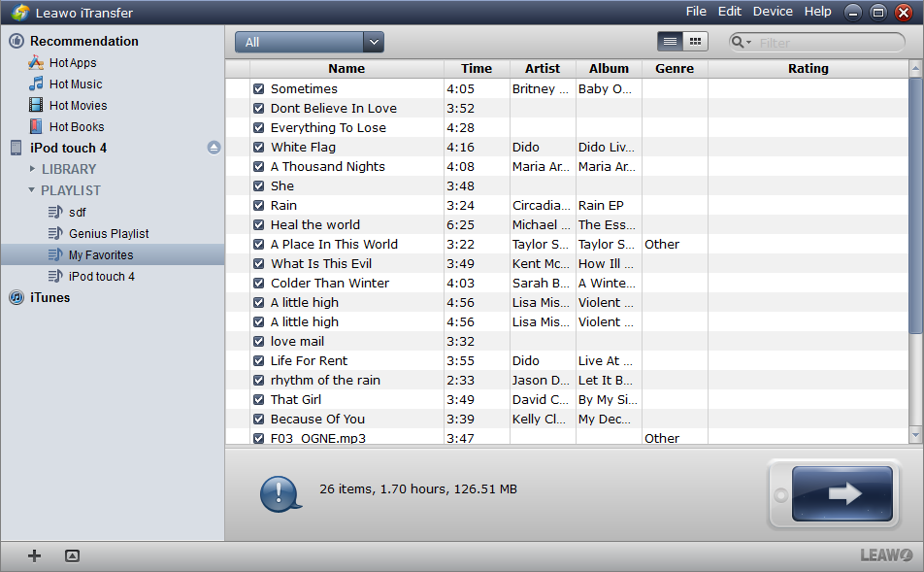Eject the iPod touch 4 device
This screenshot has height=572, width=924.
click(214, 148)
